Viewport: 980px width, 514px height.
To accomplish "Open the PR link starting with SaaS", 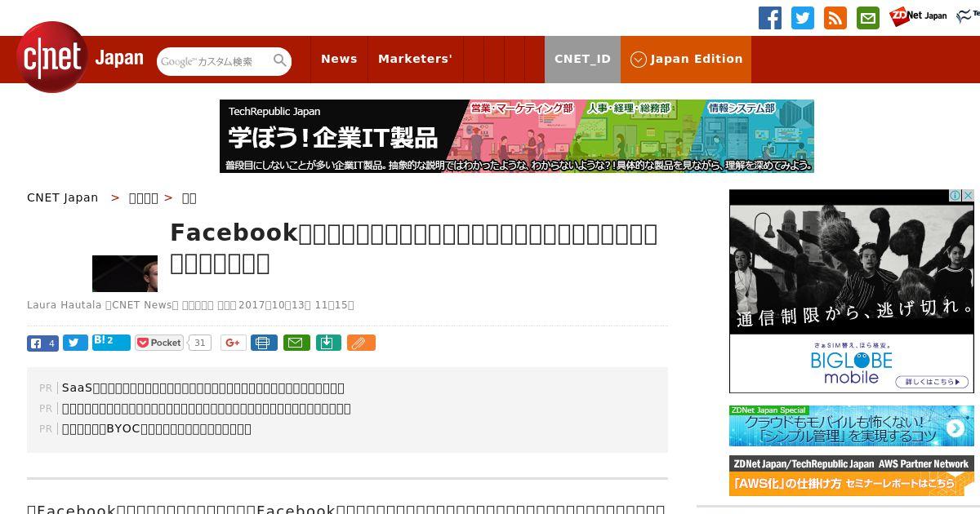I will [x=203, y=388].
